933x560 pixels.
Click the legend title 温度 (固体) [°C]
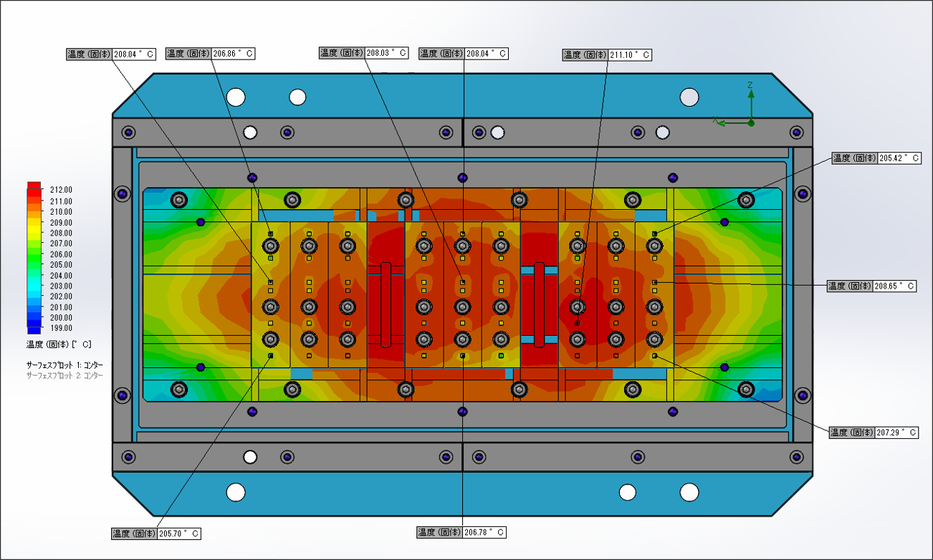click(58, 344)
